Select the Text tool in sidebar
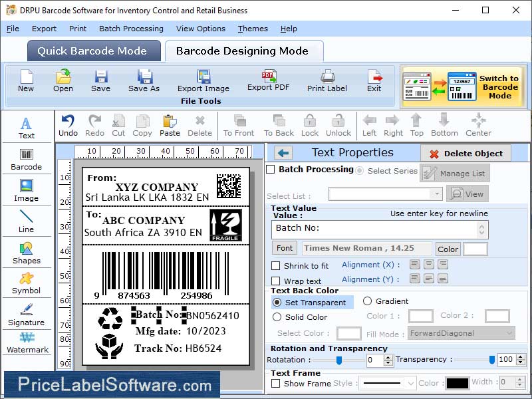This screenshot has height=399, width=532. tap(27, 128)
